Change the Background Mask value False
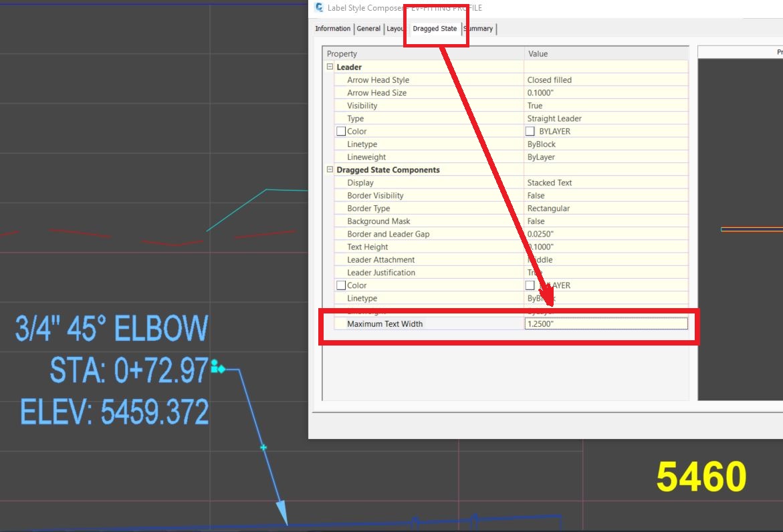 [606, 221]
